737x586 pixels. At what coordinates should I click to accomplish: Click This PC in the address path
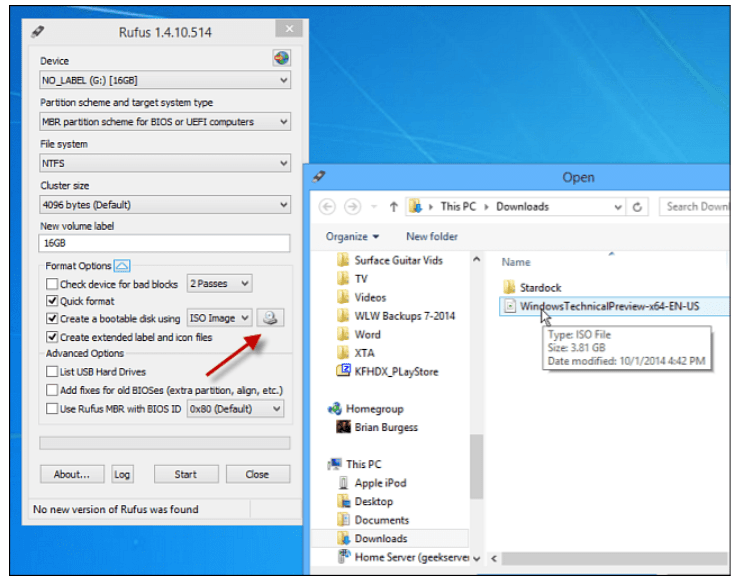(458, 207)
